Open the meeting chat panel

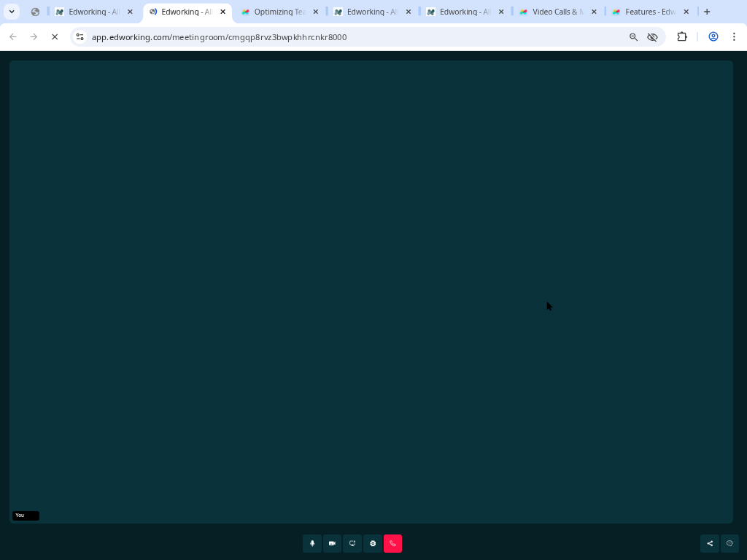click(729, 543)
